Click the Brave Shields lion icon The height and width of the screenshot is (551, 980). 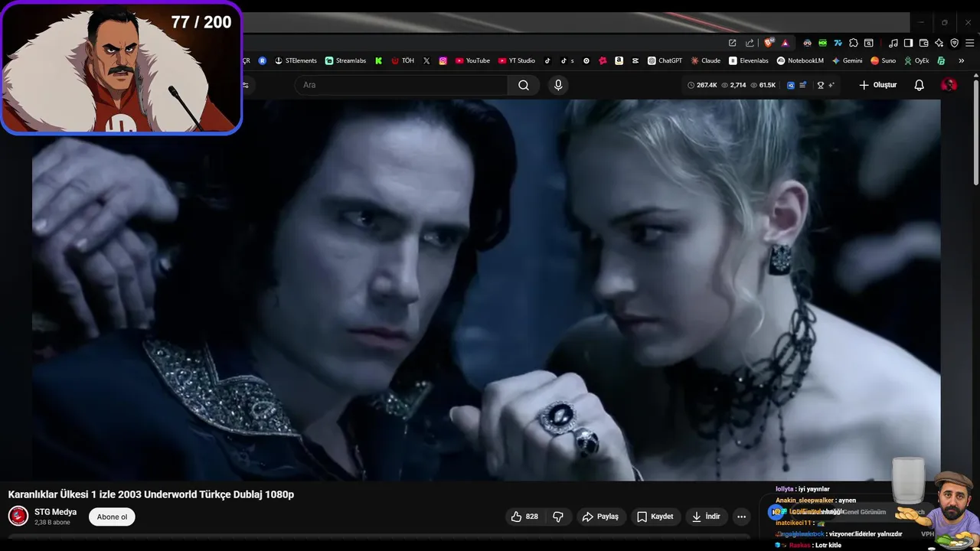(x=769, y=43)
